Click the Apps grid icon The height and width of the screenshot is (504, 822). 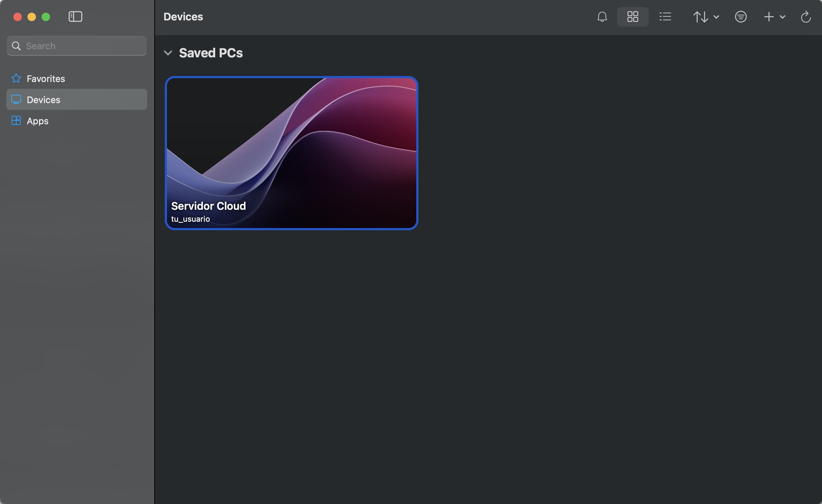tap(16, 120)
